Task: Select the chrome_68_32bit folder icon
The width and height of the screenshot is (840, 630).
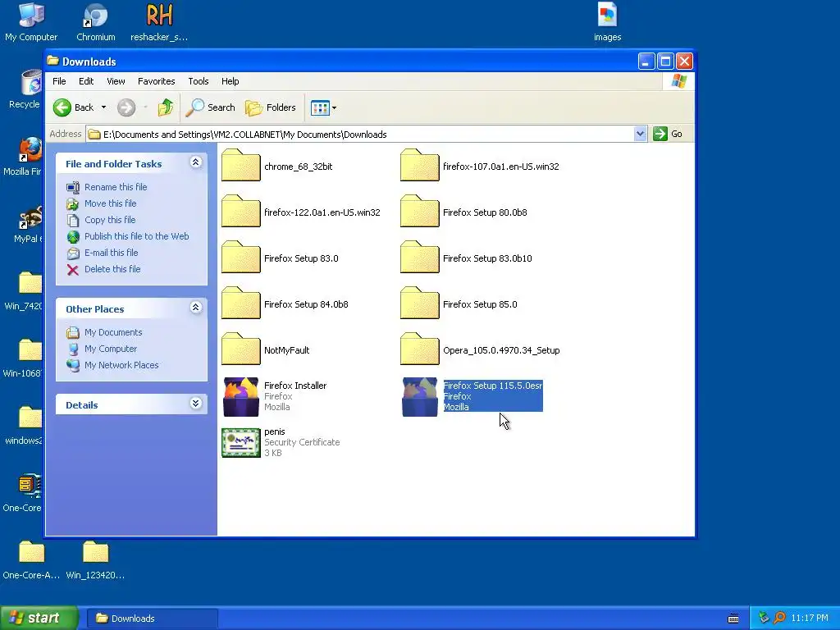Action: tap(241, 166)
